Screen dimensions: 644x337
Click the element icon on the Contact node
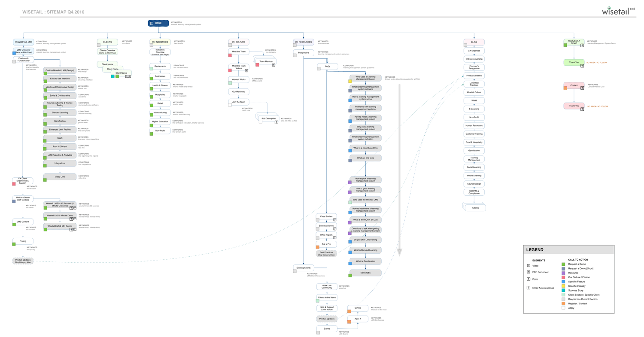(582, 89)
